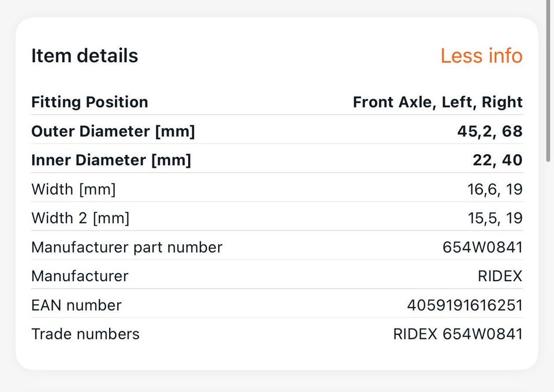Select the Fitting Position label
The height and width of the screenshot is (392, 554).
pos(89,102)
